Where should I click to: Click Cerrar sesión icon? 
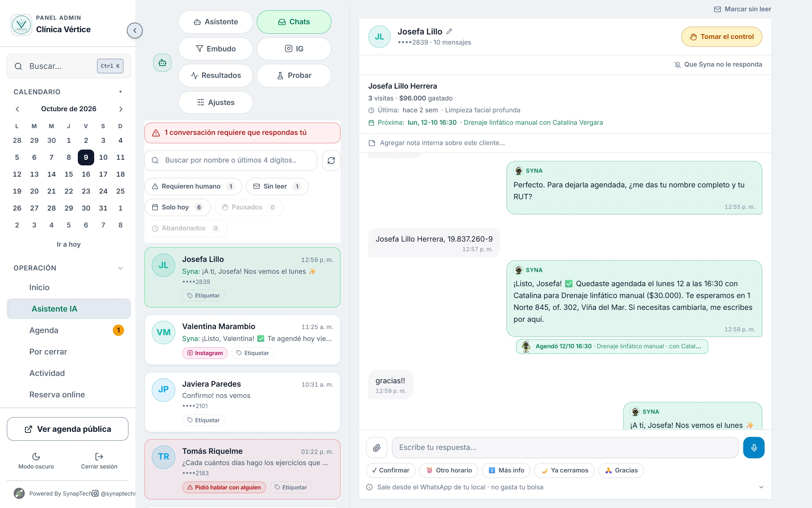tap(99, 457)
